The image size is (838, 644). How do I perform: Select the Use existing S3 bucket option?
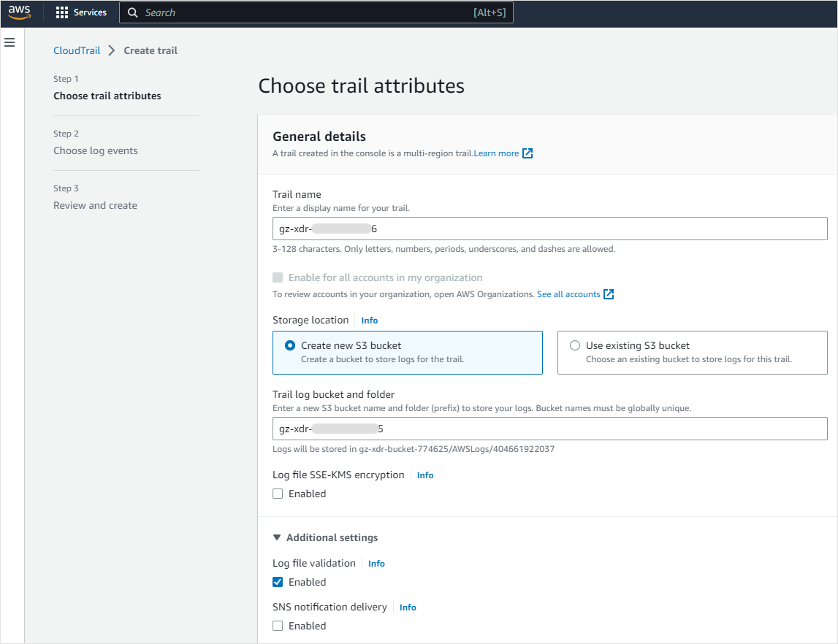click(575, 345)
